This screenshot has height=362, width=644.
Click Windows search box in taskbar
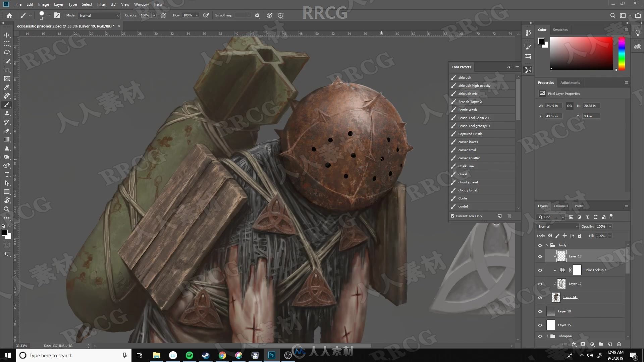point(74,355)
